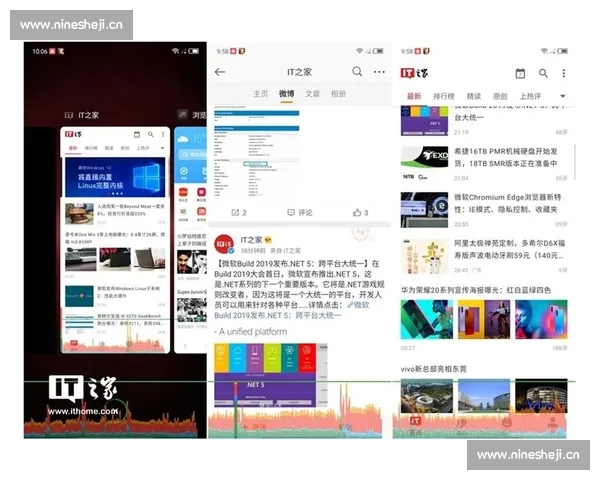Viewport: 600px width, 480px height.
Task: Open the first vivo headquarters aerial photo
Action: click(x=427, y=396)
